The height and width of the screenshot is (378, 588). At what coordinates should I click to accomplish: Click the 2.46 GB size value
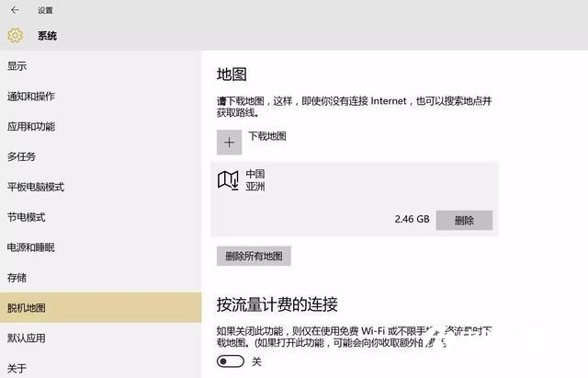click(x=412, y=219)
